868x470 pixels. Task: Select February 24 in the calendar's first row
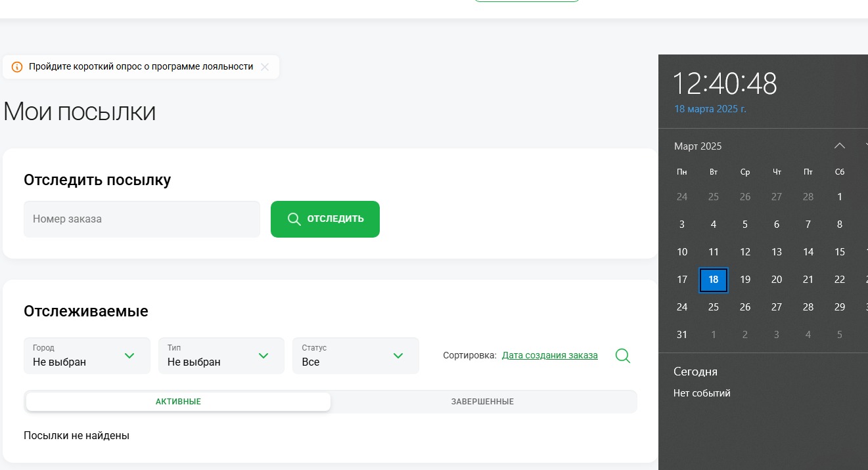682,197
